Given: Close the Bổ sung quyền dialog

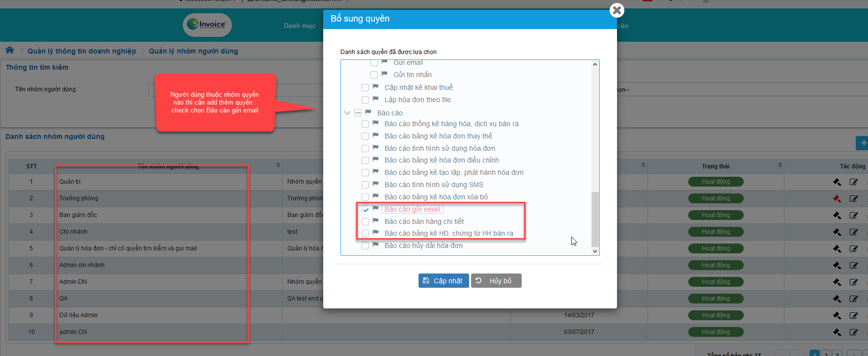Looking at the screenshot, I should (x=616, y=10).
